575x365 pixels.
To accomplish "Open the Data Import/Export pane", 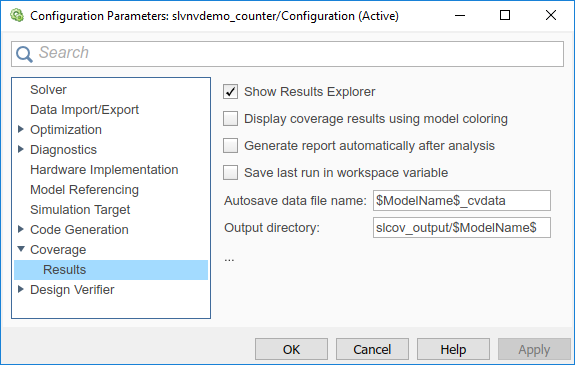I will pyautogui.click(x=84, y=110).
